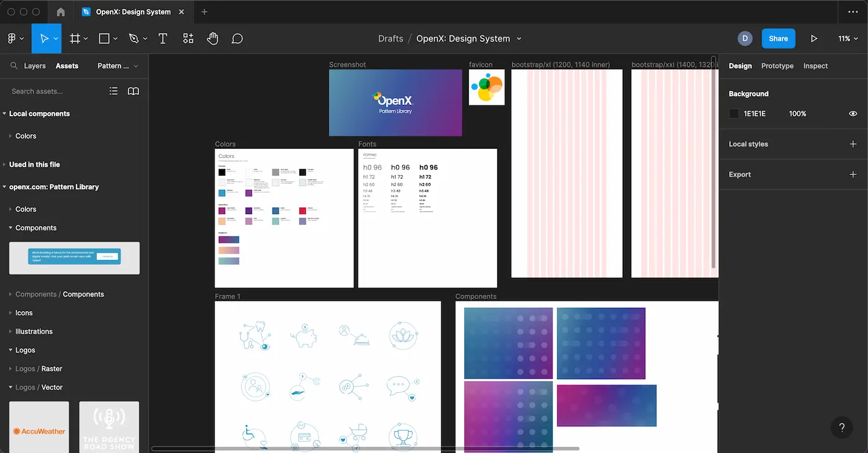Toggle background visibility eye icon
Screen dimensions: 868x453
pos(853,114)
